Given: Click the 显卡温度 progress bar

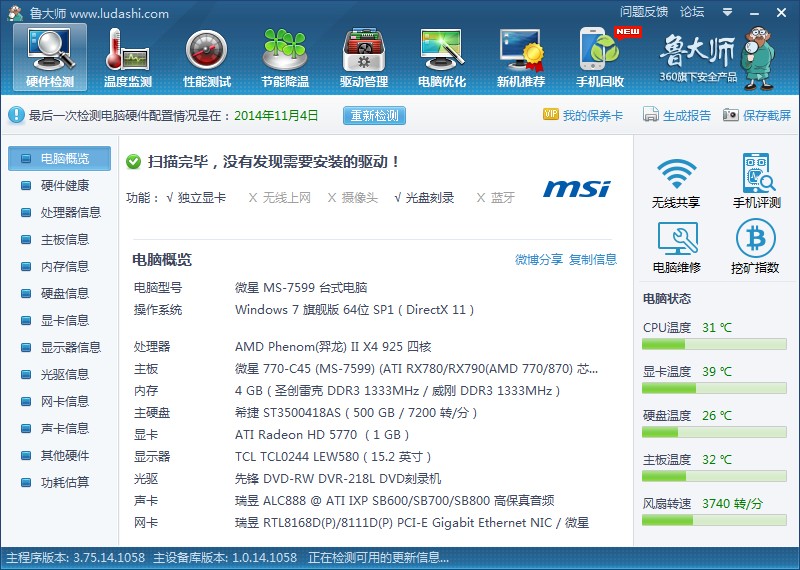Looking at the screenshot, I should click(714, 388).
